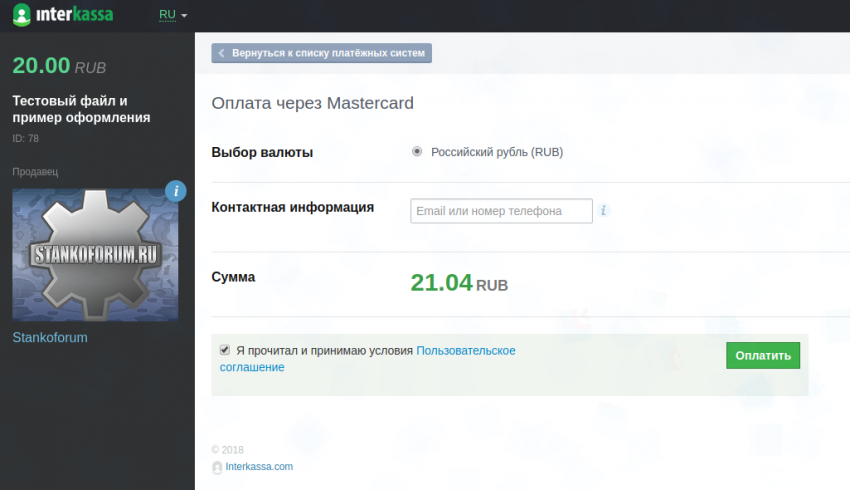Click the 20.00 RUB price in sidebar
850x490 pixels.
tap(58, 66)
